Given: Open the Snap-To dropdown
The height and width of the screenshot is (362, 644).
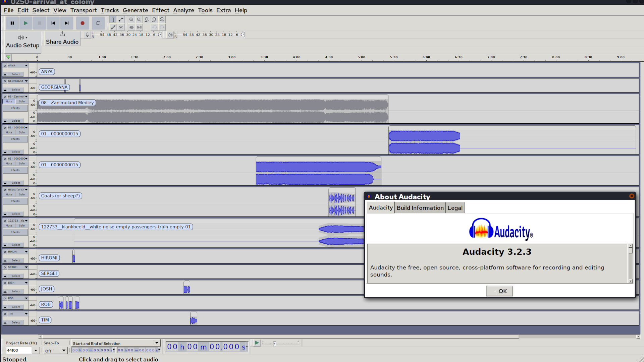Looking at the screenshot, I should tap(63, 350).
